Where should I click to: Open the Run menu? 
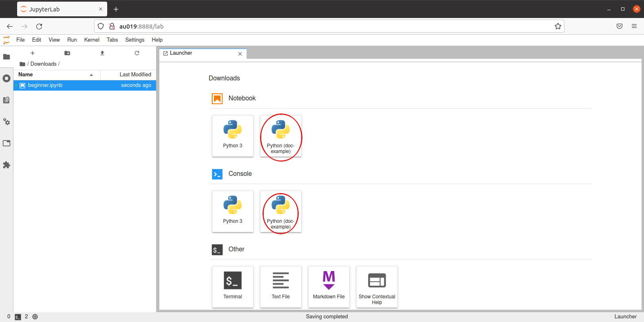click(72, 40)
